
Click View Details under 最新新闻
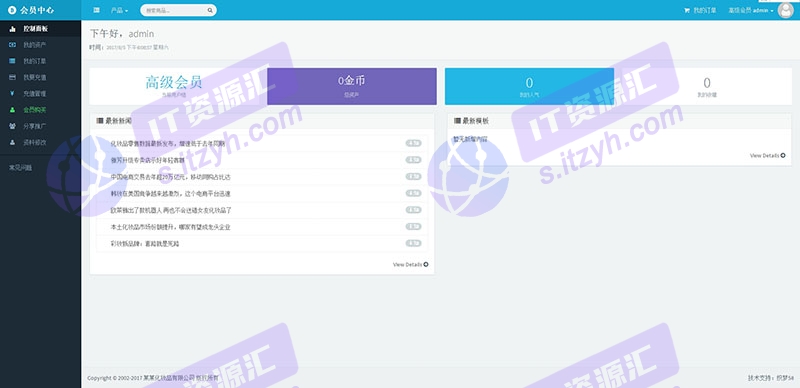(x=411, y=264)
